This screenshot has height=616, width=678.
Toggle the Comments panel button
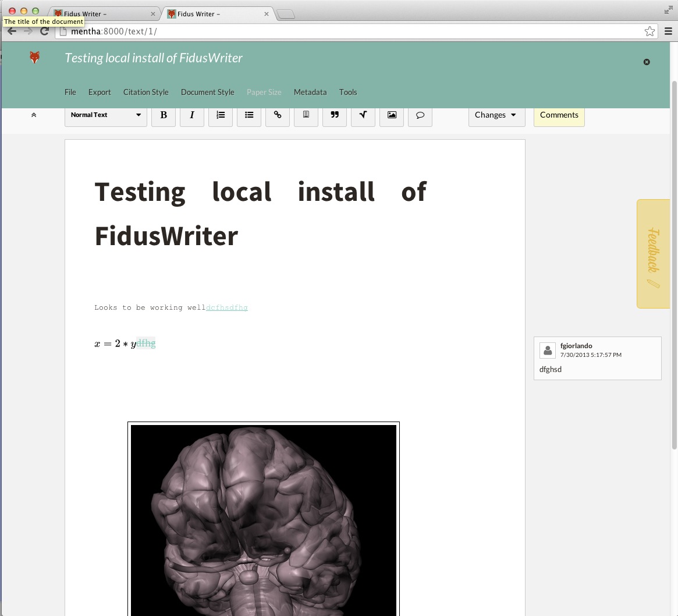559,115
